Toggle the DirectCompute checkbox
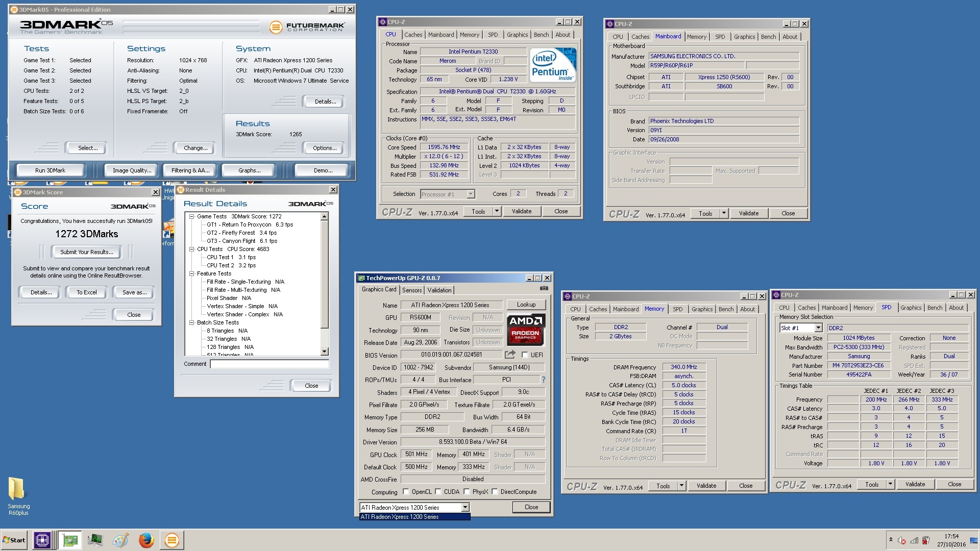 click(495, 492)
